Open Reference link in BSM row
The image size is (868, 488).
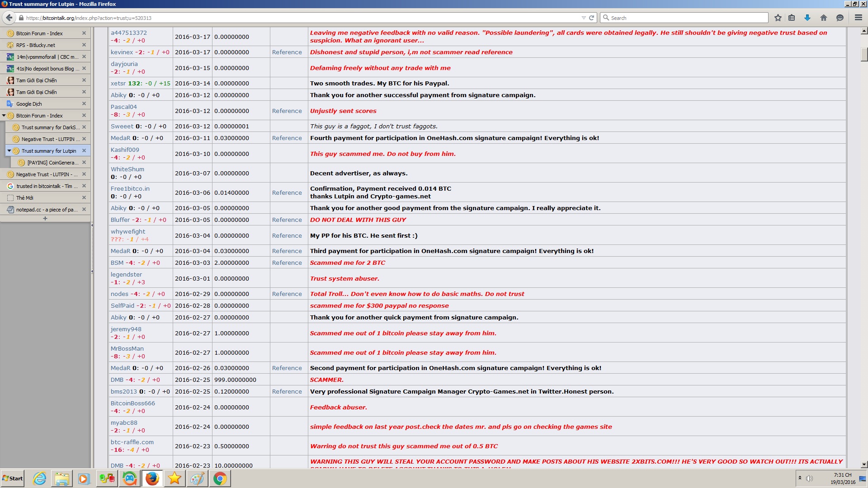287,263
